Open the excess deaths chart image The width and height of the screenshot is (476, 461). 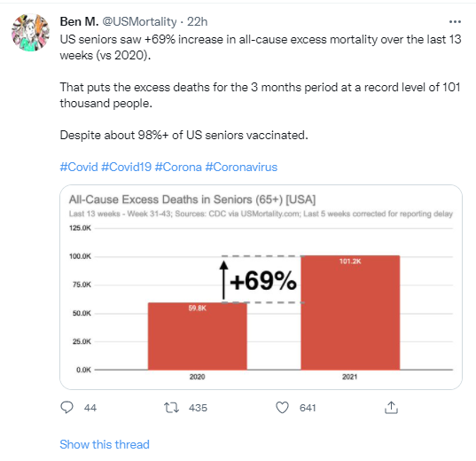coord(261,287)
